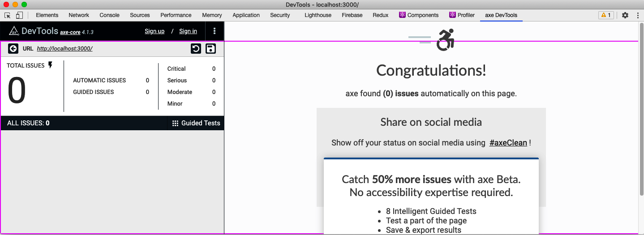
Task: Select the Memory tab
Action: [x=212, y=15]
